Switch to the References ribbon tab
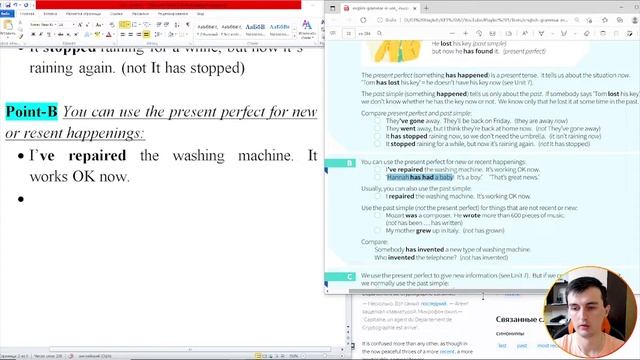The width and height of the screenshot is (640, 360). (116, 13)
